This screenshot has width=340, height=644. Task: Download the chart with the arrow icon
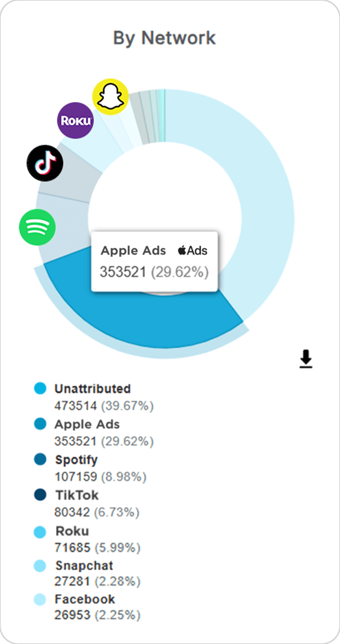306,359
